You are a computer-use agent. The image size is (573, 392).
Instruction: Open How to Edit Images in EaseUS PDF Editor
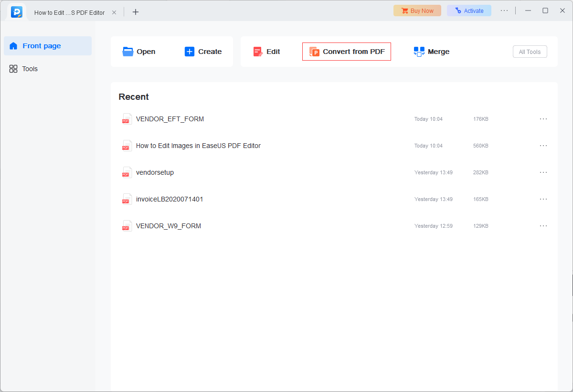pos(198,146)
